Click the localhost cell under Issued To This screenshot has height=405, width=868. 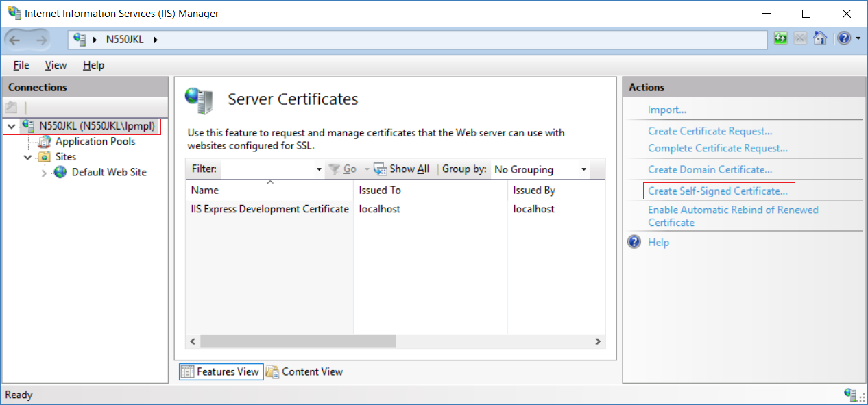(380, 209)
